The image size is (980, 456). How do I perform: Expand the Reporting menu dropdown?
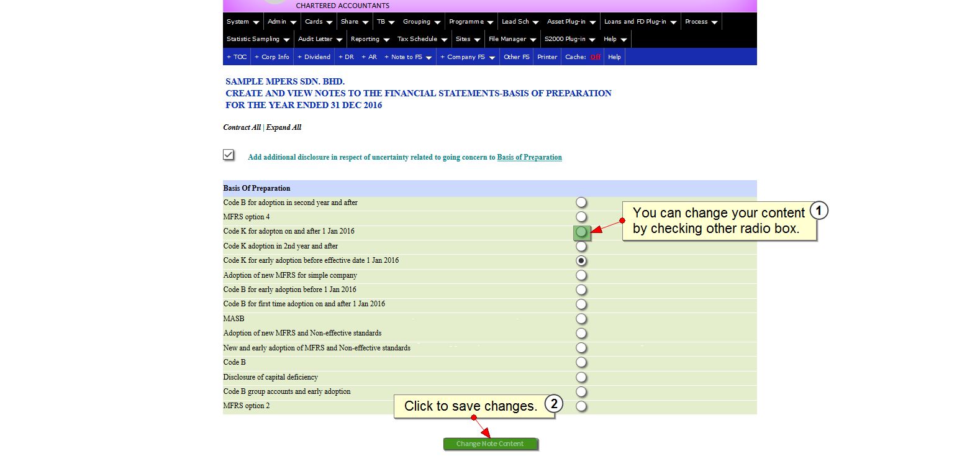point(370,39)
